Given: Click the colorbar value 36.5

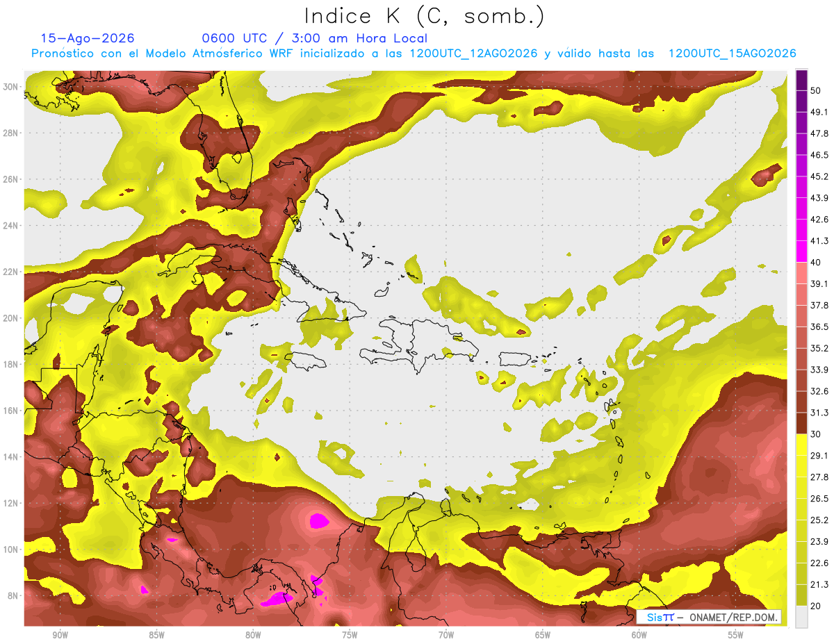Looking at the screenshot, I should (819, 327).
